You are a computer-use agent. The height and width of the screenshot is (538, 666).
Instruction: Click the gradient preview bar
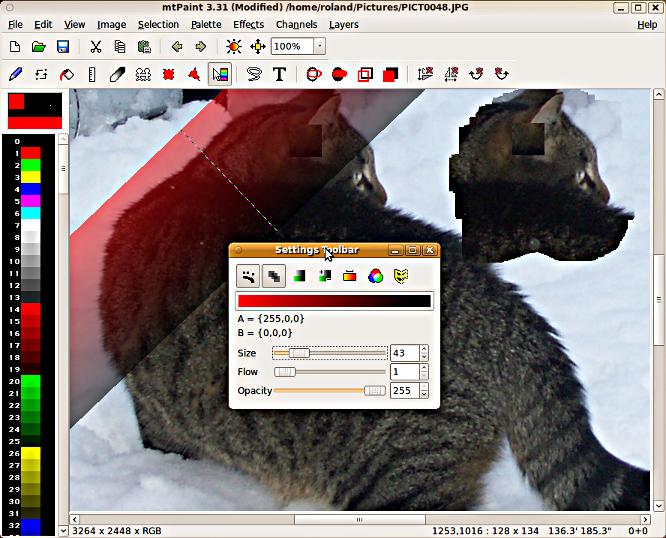334,301
